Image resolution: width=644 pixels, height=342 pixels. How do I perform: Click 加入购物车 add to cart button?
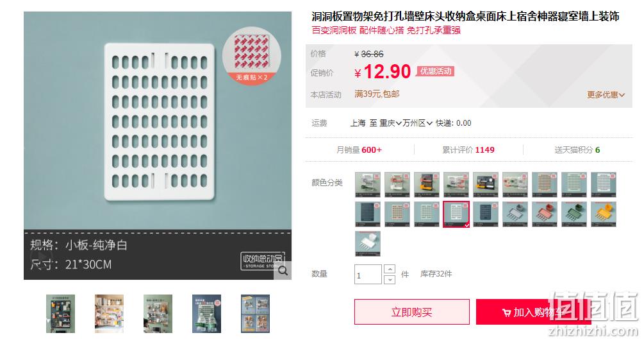[533, 312]
